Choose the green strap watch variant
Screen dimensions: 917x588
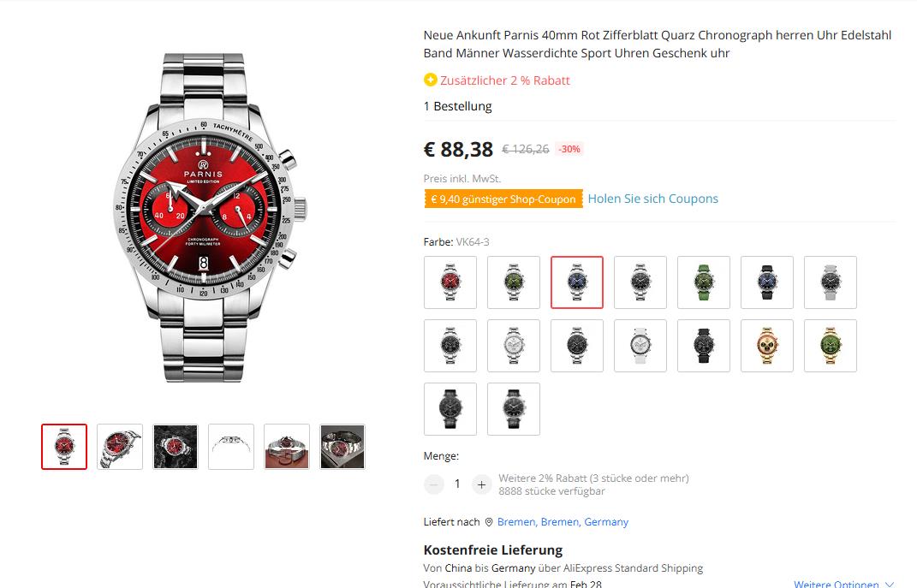(x=704, y=282)
